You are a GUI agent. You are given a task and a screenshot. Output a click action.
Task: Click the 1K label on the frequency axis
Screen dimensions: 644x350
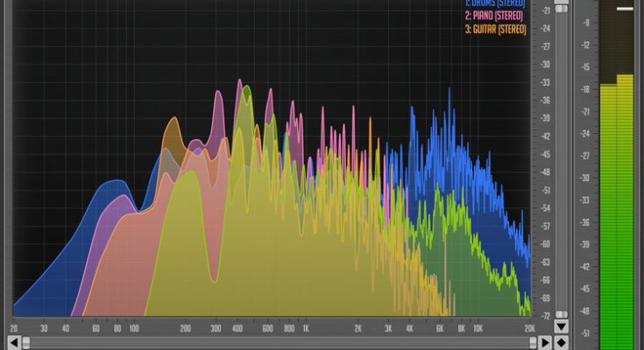pos(305,329)
